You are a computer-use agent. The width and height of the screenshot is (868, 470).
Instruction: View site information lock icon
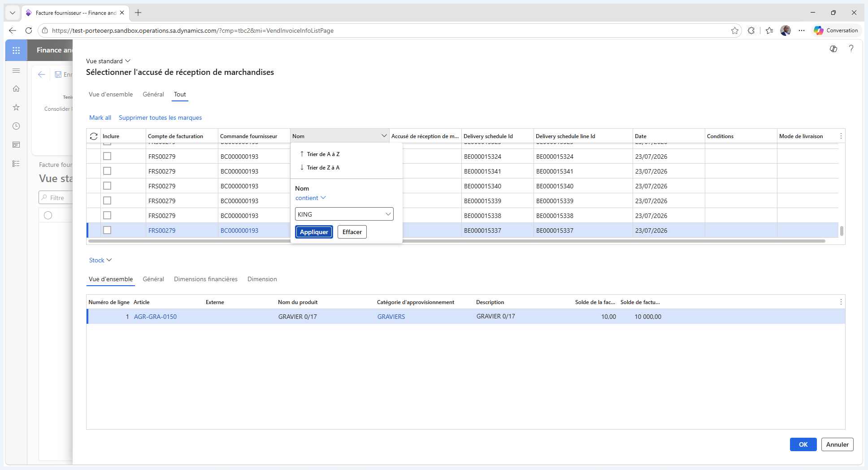[x=45, y=30]
